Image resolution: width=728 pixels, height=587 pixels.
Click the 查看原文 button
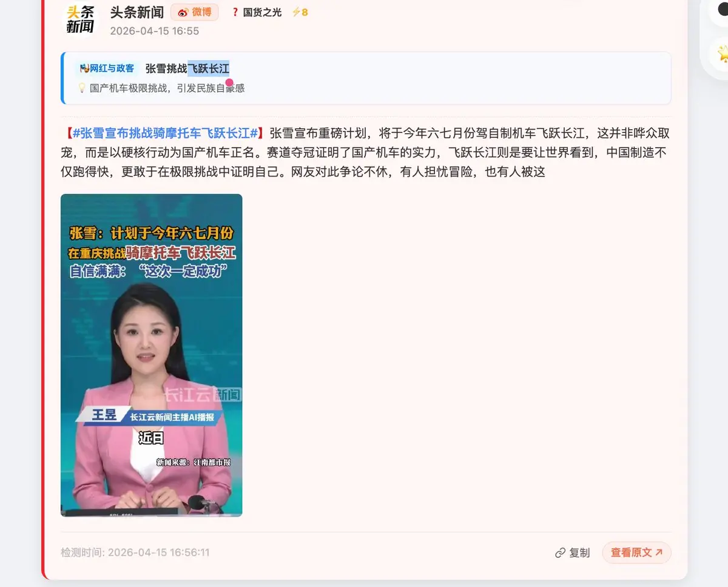click(x=636, y=552)
